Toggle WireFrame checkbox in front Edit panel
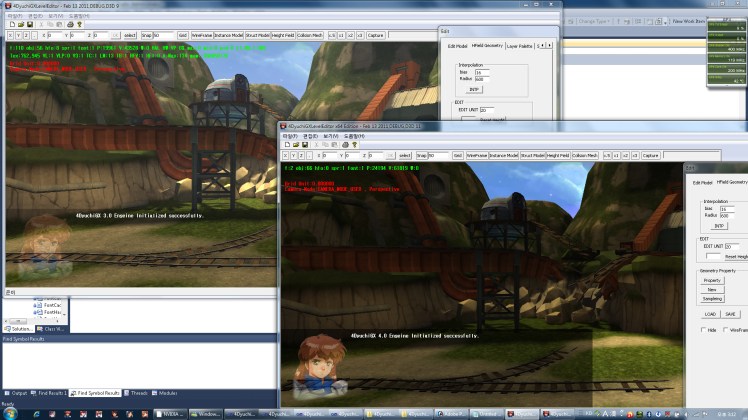 (725, 330)
